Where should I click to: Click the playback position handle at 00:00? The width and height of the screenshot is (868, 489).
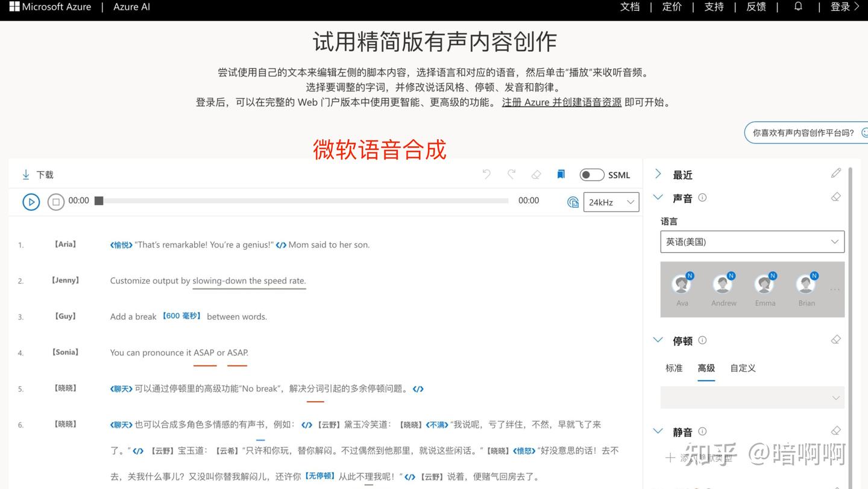click(99, 201)
